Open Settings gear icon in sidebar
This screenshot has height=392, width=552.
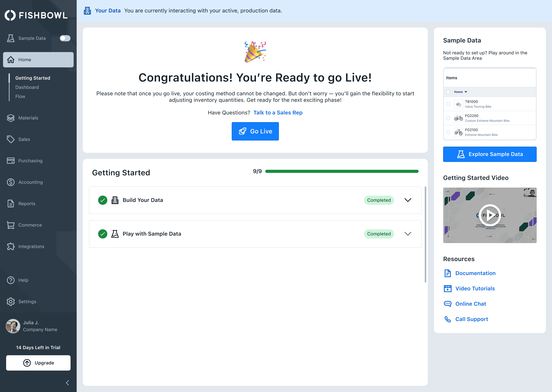point(11,302)
